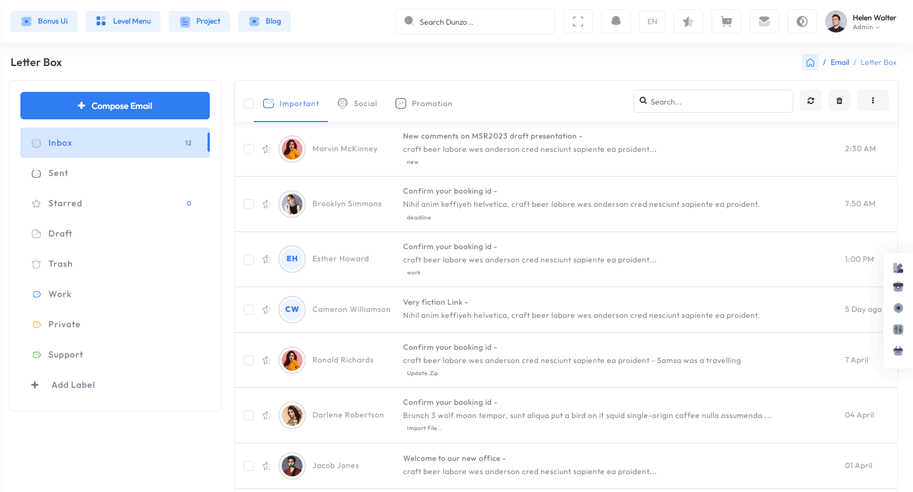Star the Marvin McKinney email
This screenshot has height=492, width=913.
(266, 149)
